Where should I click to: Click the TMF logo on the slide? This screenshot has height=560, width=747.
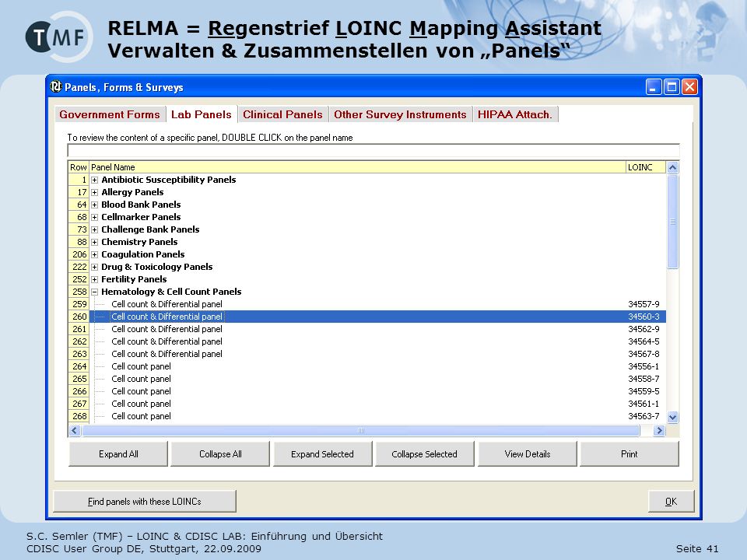[x=58, y=37]
